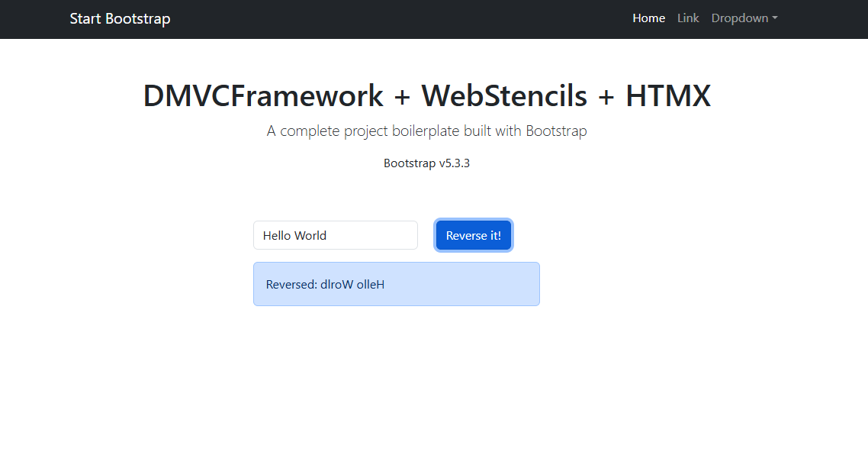Click the word HTMX in the heading
This screenshot has height=455, width=868.
click(x=668, y=96)
